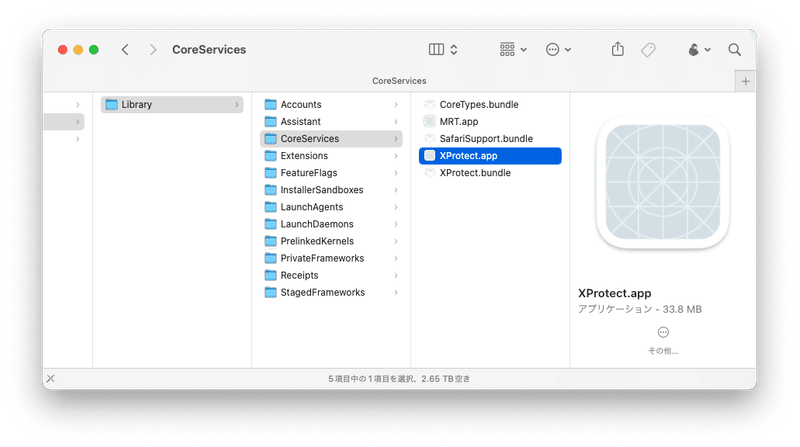Expand the group-by dropdown arrow
The image size is (800, 447).
click(x=523, y=50)
